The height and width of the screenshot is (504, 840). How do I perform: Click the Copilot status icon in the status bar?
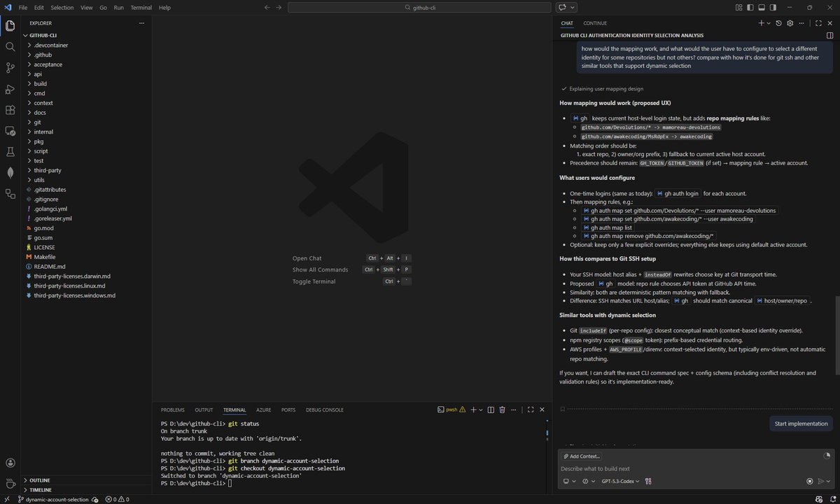820,499
